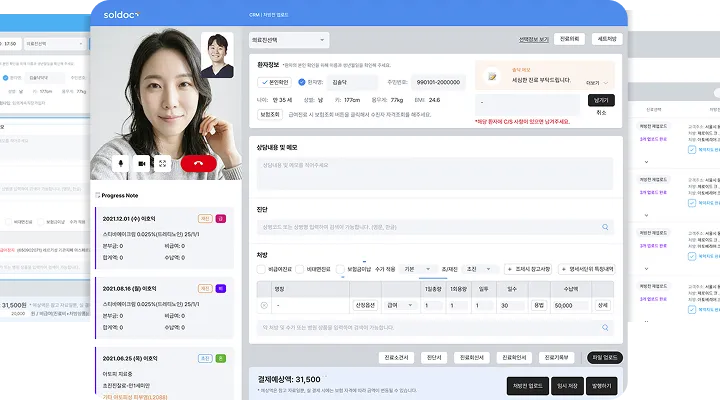Image resolution: width=720 pixels, height=400 pixels.
Task: Open the 급여 dropdown in prescription row
Action: [x=400, y=305]
